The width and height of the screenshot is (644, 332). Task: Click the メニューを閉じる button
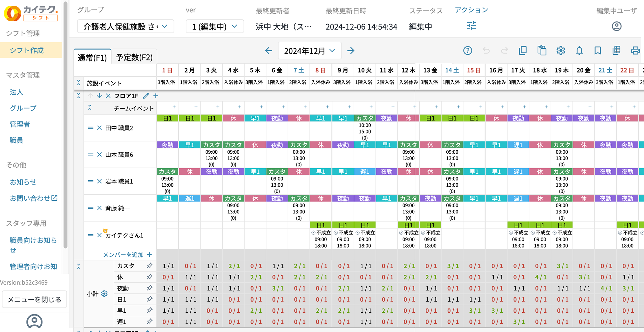tap(34, 300)
